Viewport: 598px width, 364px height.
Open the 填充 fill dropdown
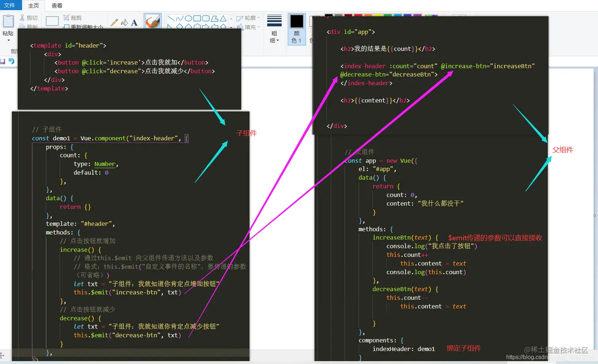(248, 27)
